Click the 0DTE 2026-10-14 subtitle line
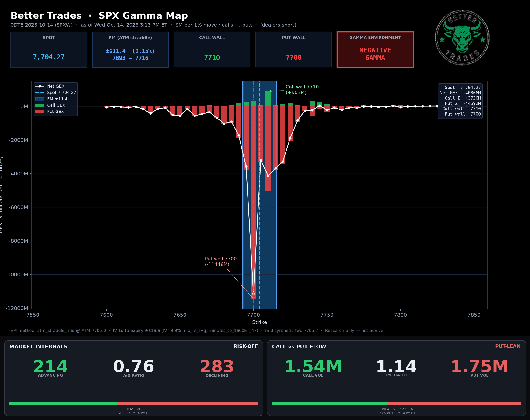The height and width of the screenshot is (420, 530). click(153, 25)
